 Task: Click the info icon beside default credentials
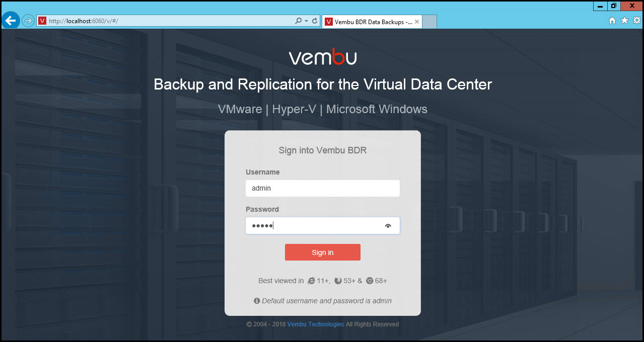click(257, 301)
